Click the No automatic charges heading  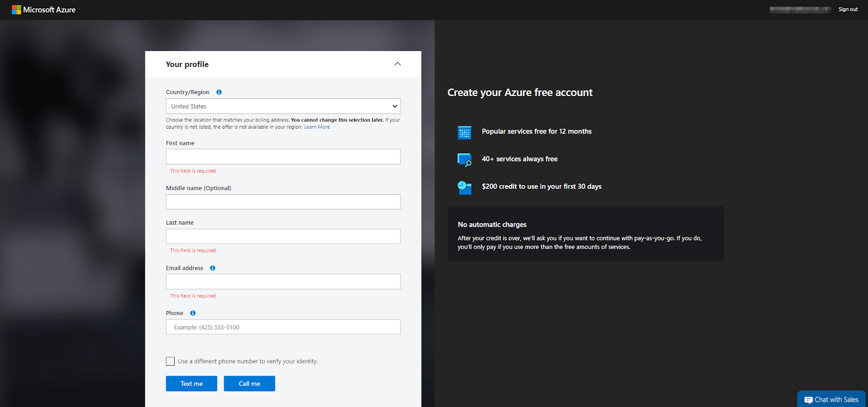492,225
